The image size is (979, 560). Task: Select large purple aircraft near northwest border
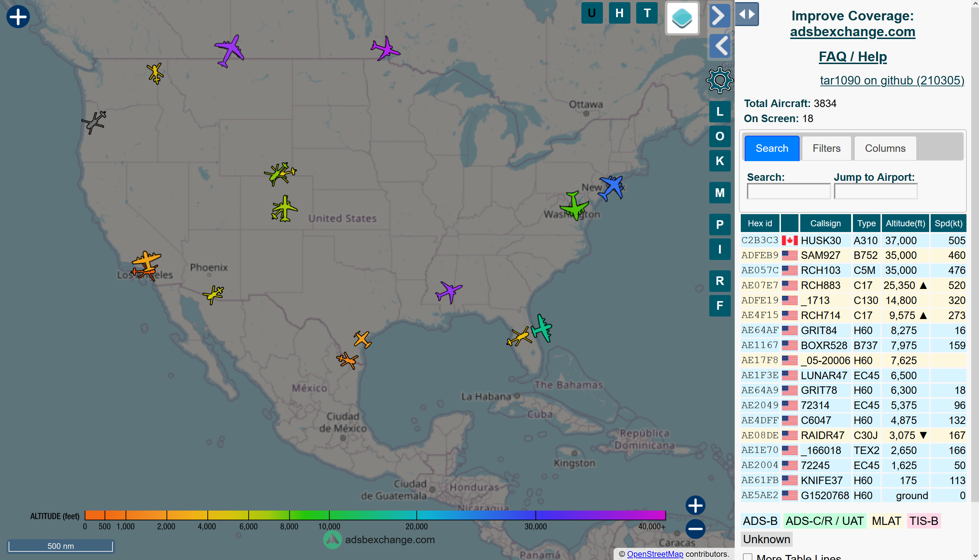230,51
